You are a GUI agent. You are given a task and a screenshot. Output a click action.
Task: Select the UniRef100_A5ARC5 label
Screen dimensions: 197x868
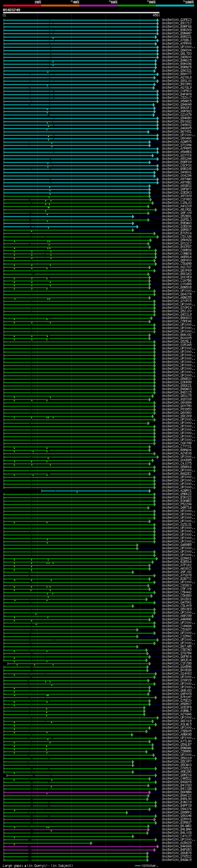pyautogui.click(x=176, y=101)
